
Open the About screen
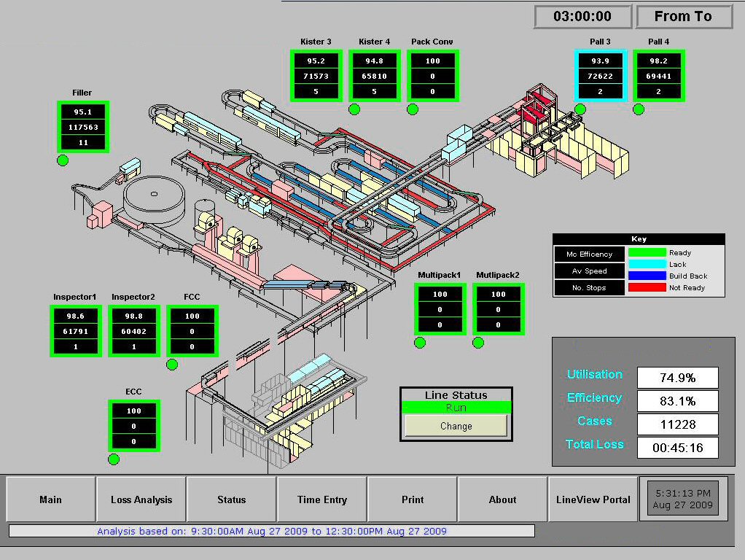tap(503, 499)
